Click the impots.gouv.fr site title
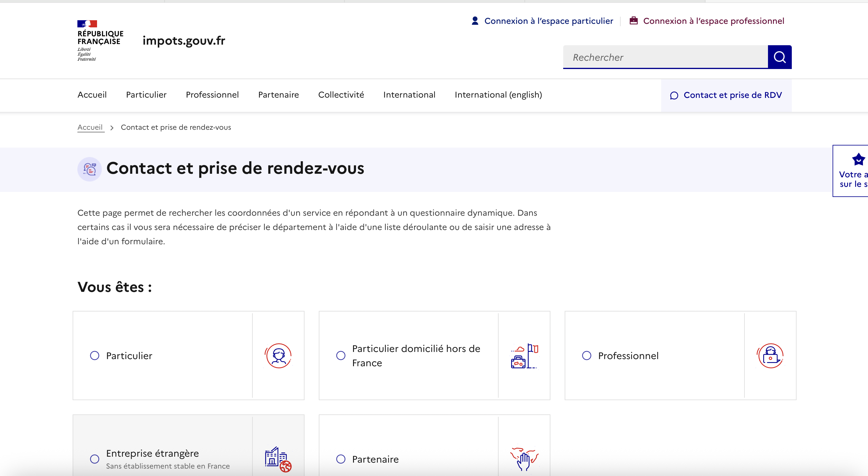This screenshot has height=476, width=868. pos(184,40)
